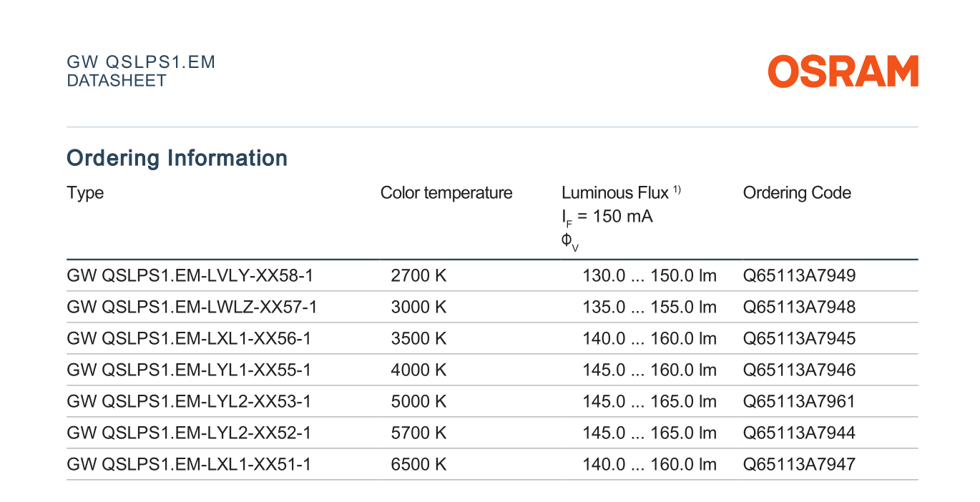Click the Color temperature column header
Viewport: 980px width, 502px height.
pos(446,193)
